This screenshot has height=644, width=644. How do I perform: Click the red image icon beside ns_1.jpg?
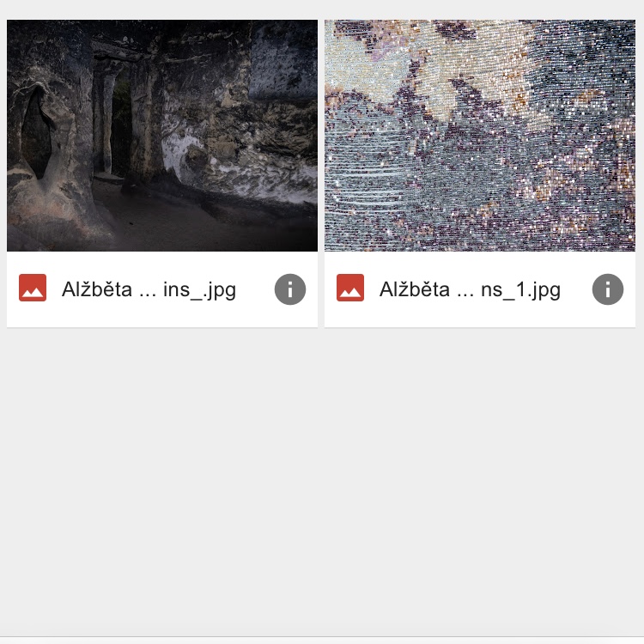tap(350, 288)
